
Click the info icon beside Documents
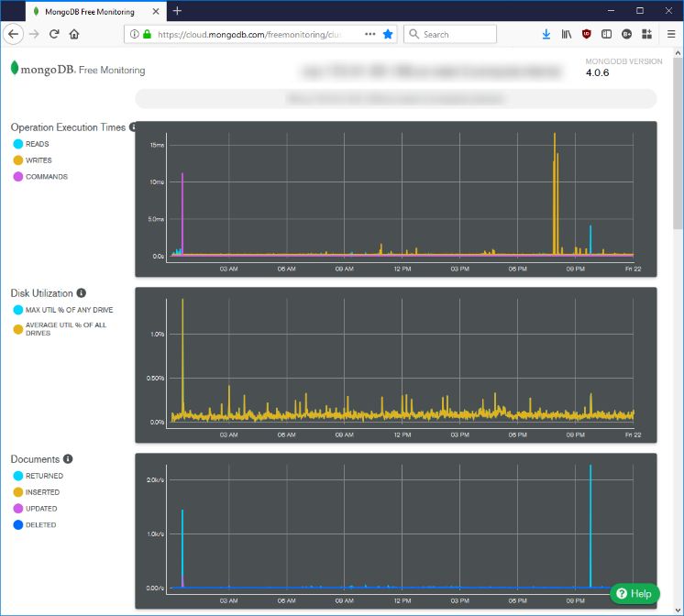coord(68,459)
